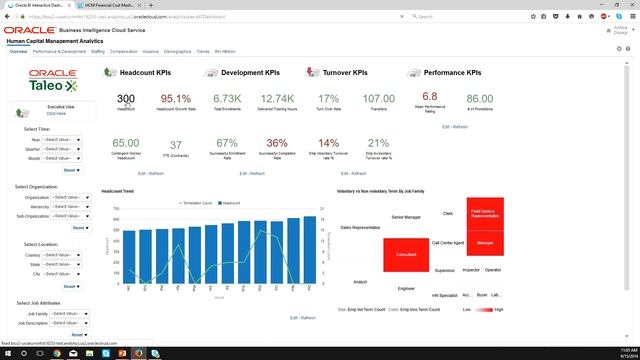Click Reset under Select Location
Viewport: 640px width, 360px height.
tap(71, 287)
